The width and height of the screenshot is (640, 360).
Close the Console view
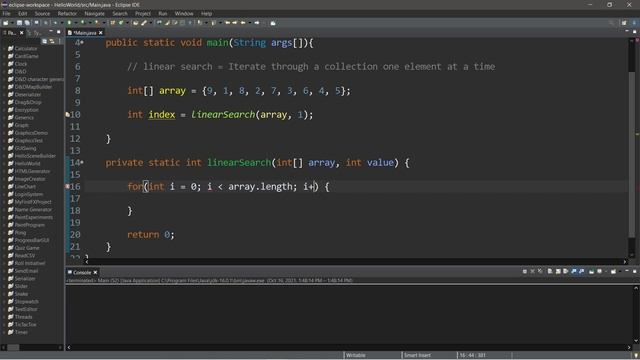click(96, 272)
